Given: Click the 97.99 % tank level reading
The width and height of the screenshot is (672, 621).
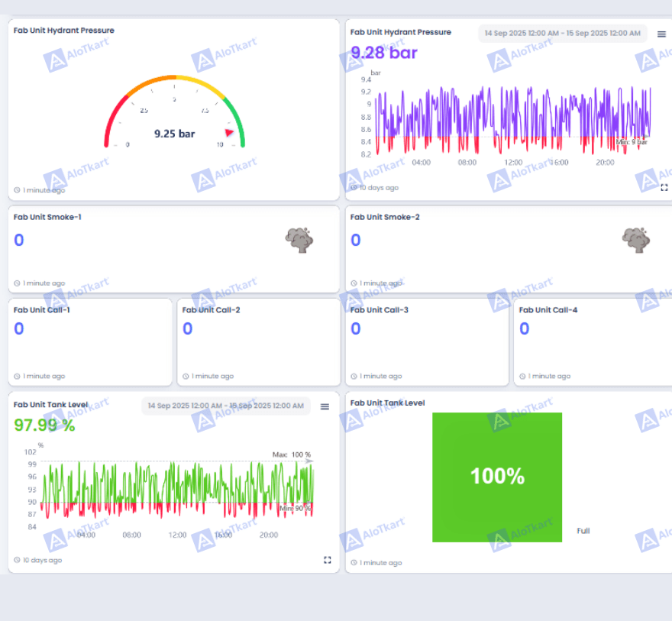Looking at the screenshot, I should (44, 425).
